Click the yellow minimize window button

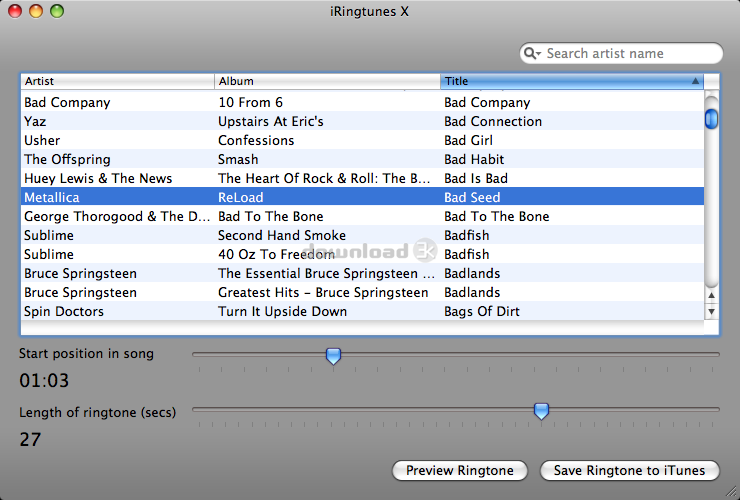(x=36, y=11)
